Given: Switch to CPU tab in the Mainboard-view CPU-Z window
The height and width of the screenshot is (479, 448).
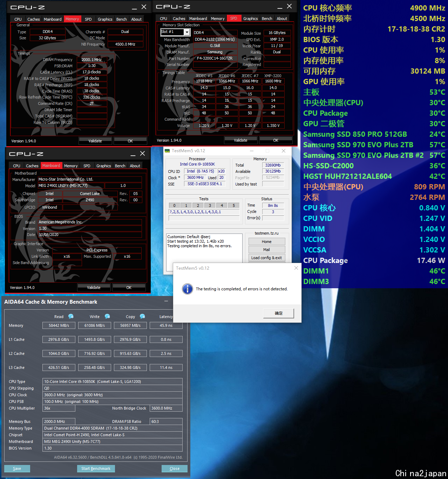Looking at the screenshot, I should click(17, 166).
